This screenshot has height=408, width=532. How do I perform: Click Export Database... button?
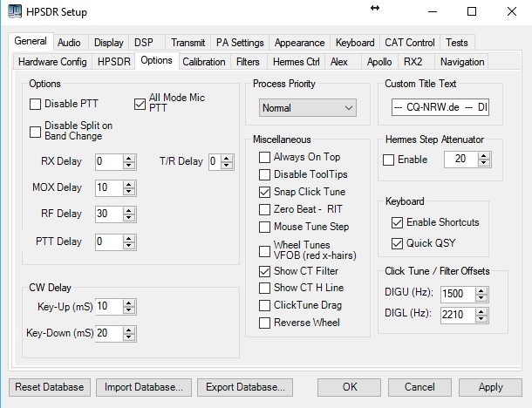245,387
